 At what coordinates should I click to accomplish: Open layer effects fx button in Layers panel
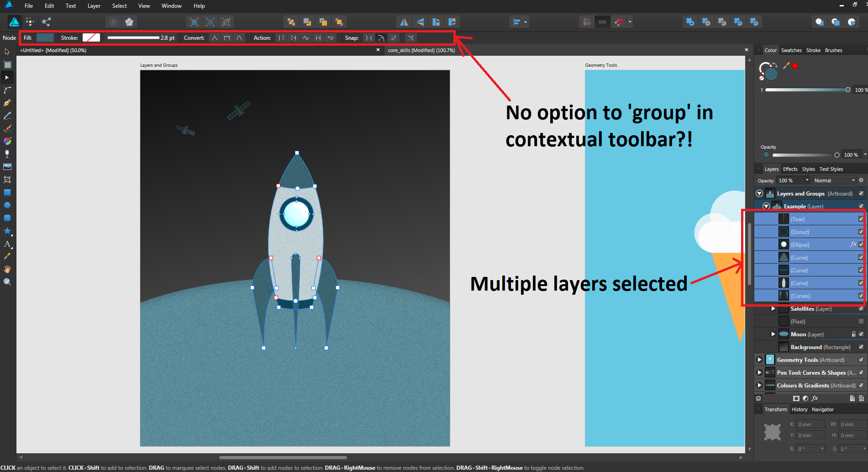[815, 398]
